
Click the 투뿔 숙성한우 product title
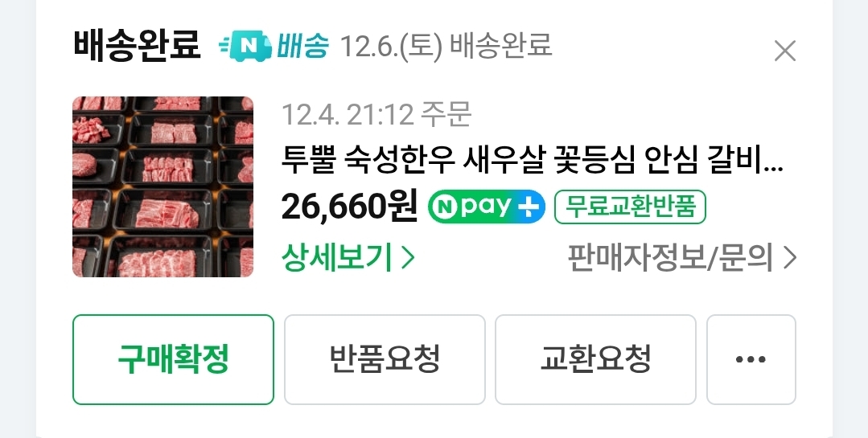tap(532, 160)
